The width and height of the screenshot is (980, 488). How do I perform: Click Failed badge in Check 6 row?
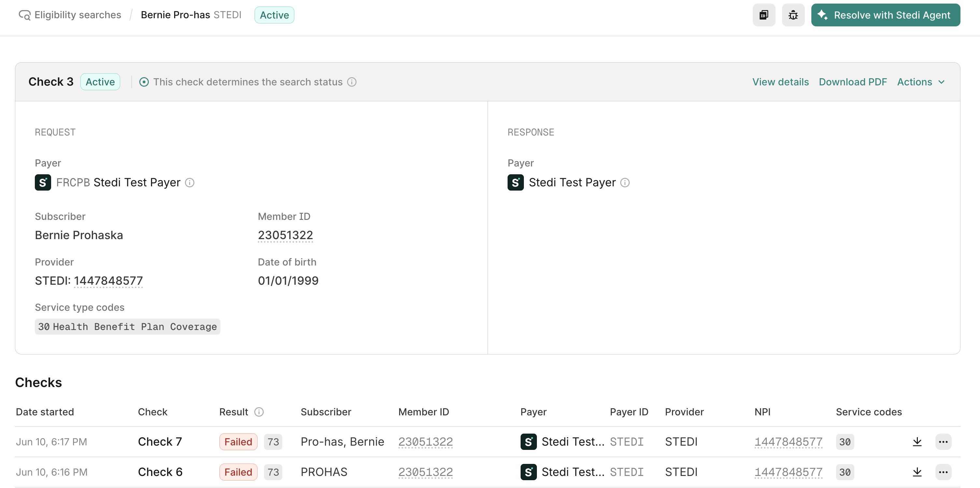coord(238,472)
